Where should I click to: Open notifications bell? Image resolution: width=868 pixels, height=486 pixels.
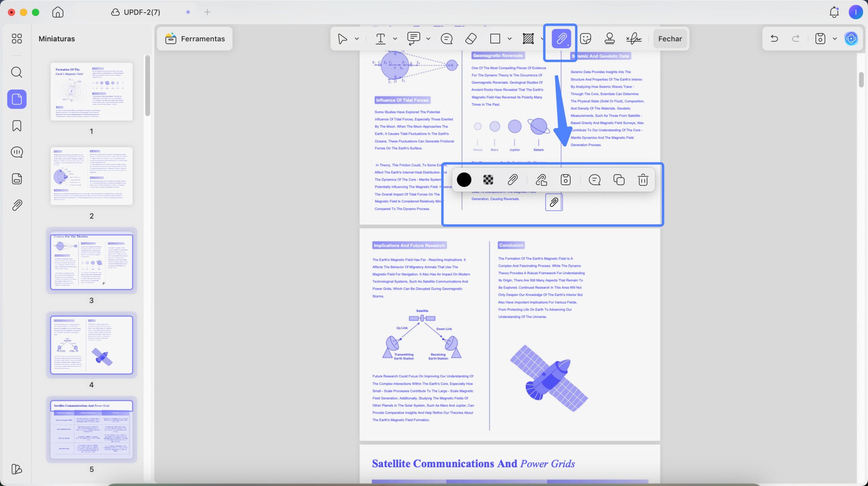834,12
